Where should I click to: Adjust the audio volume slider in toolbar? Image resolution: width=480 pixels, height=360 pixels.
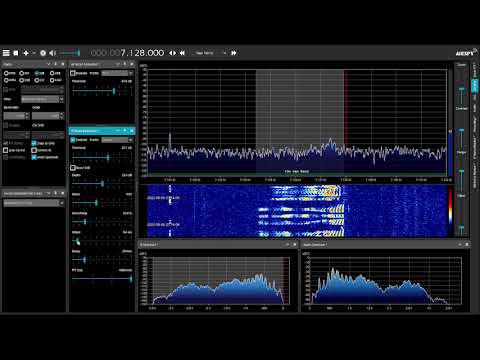point(70,53)
